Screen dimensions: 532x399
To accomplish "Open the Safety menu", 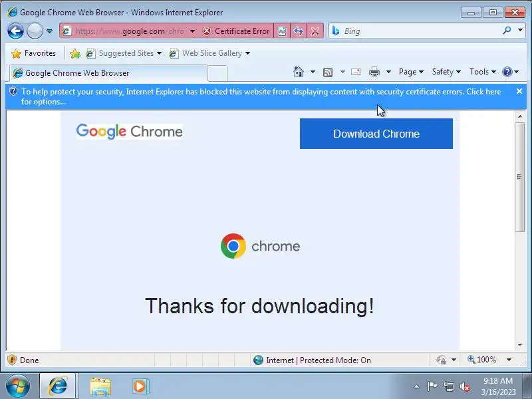I will 446,72.
